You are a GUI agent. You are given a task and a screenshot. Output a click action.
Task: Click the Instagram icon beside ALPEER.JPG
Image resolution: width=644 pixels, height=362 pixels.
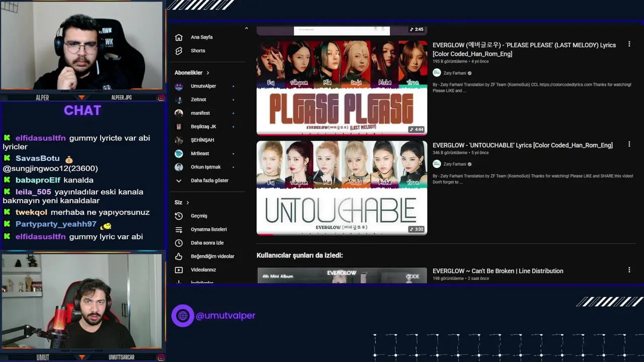[161, 98]
